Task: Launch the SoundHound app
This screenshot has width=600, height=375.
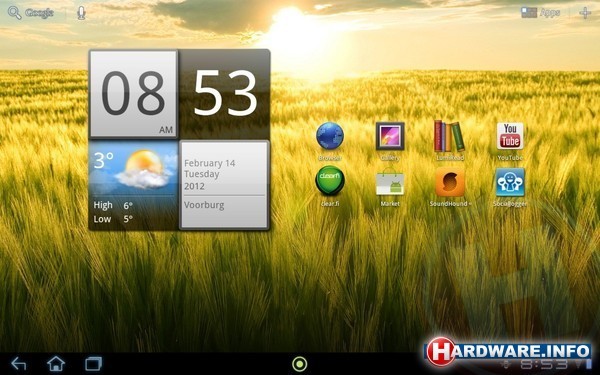Action: [x=450, y=182]
